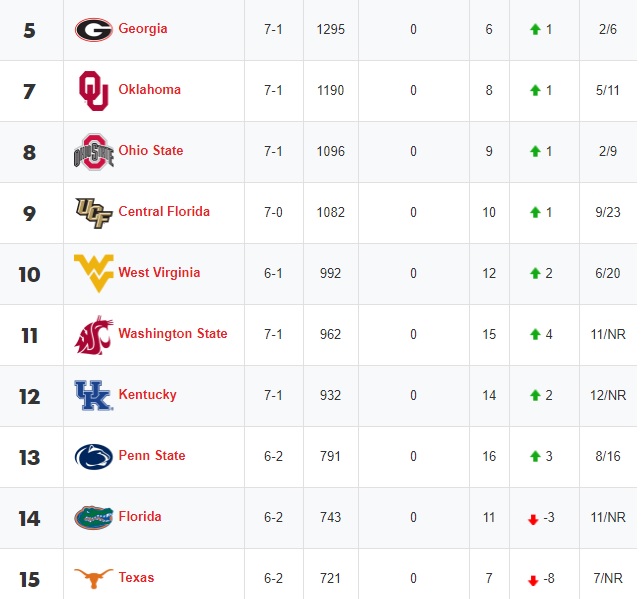Open the Georgia team link
This screenshot has width=644, height=599.
(143, 29)
